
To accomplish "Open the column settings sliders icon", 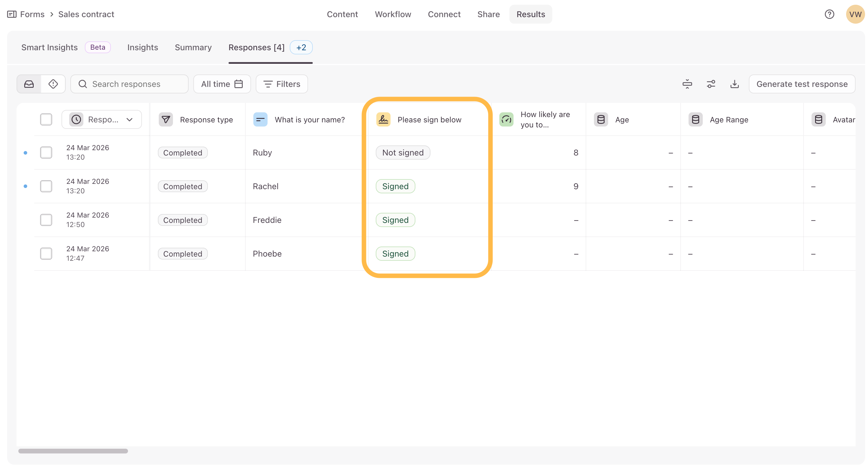I will tap(711, 84).
